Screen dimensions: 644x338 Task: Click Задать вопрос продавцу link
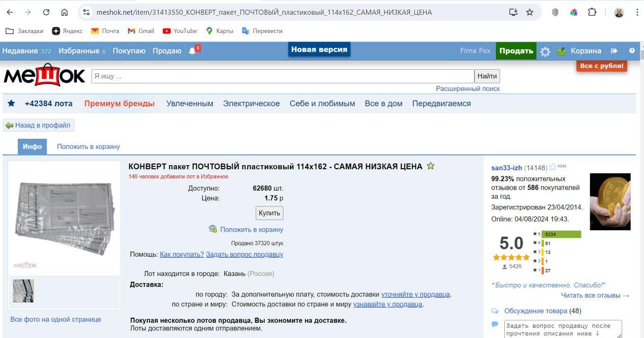[x=244, y=254]
